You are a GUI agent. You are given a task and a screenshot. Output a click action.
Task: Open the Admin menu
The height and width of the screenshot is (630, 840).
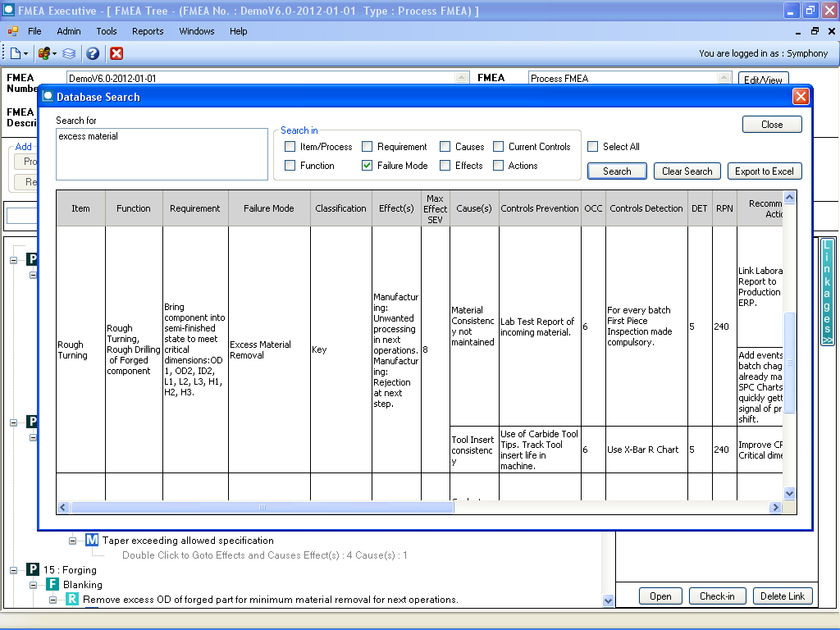[69, 31]
